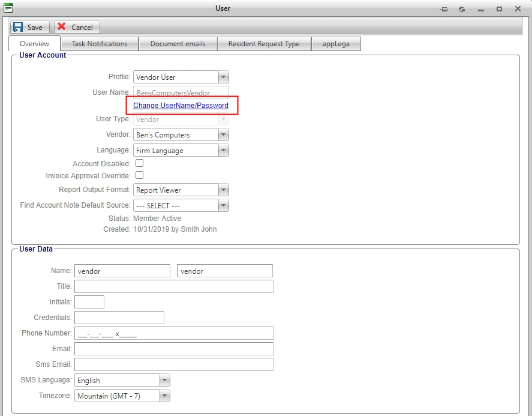Open the Vendor dropdown listing Ben's Computers
This screenshot has width=532, height=416.
223,134
